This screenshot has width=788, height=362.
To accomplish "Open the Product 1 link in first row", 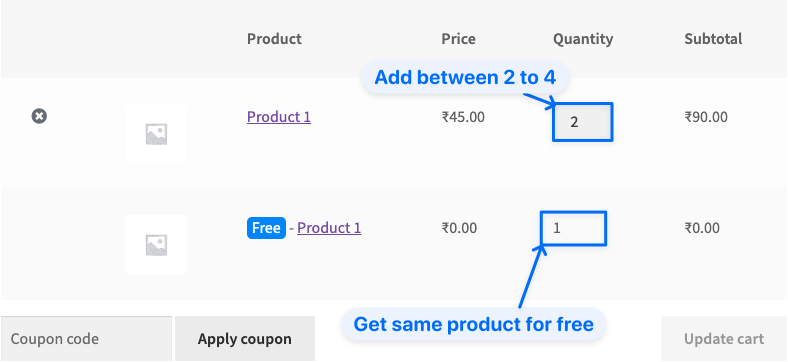I will pos(279,117).
